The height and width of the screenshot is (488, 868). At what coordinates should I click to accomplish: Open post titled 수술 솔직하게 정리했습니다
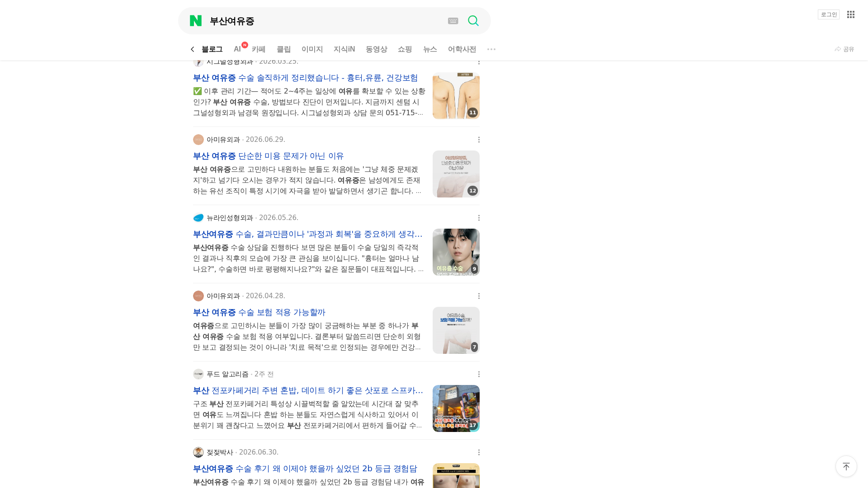click(x=306, y=78)
